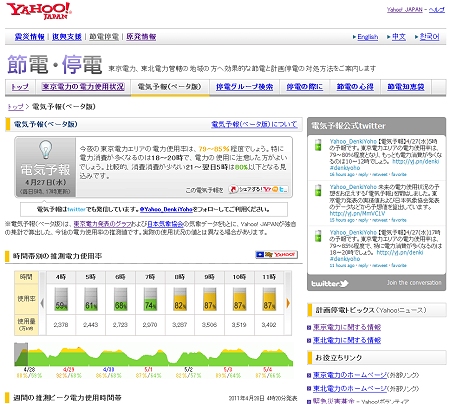Click the 87% battery gauge for 11時
This screenshot has width=450, height=404.
(x=269, y=299)
